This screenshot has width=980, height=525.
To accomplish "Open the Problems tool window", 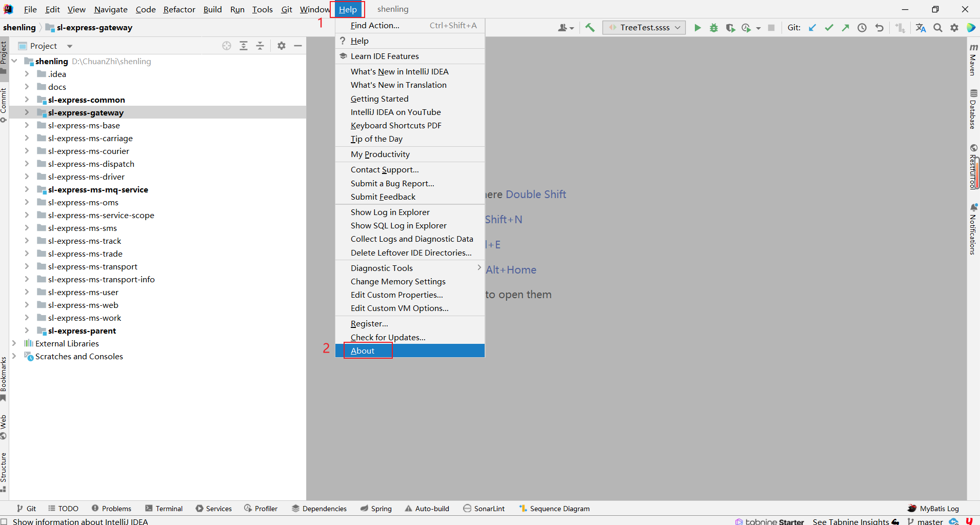I will tap(111, 509).
